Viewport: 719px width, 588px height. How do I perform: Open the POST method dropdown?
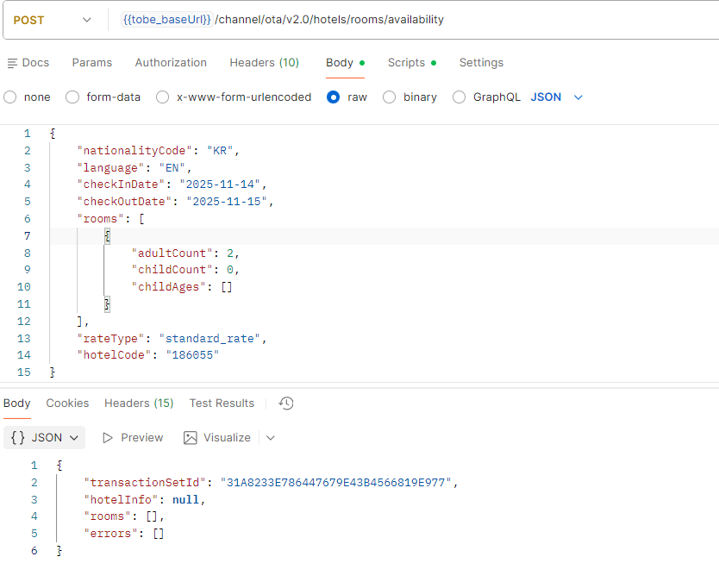(52, 19)
